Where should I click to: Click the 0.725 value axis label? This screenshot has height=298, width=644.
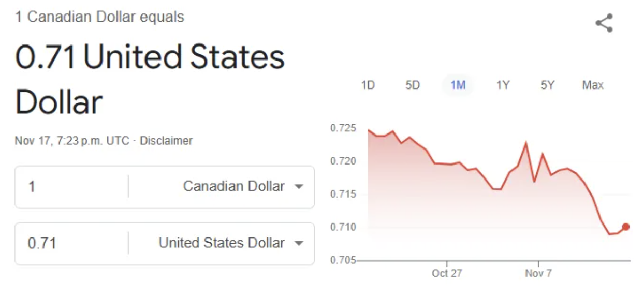343,128
